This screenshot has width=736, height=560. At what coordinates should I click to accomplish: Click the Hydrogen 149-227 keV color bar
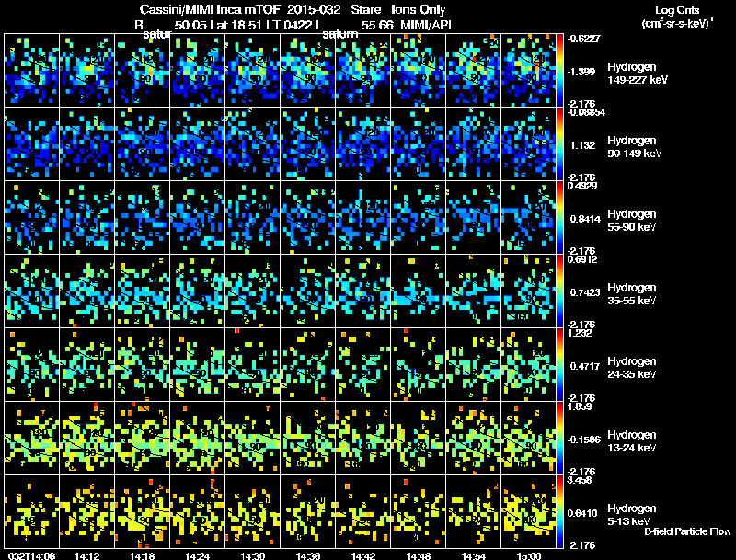pyautogui.click(x=559, y=71)
